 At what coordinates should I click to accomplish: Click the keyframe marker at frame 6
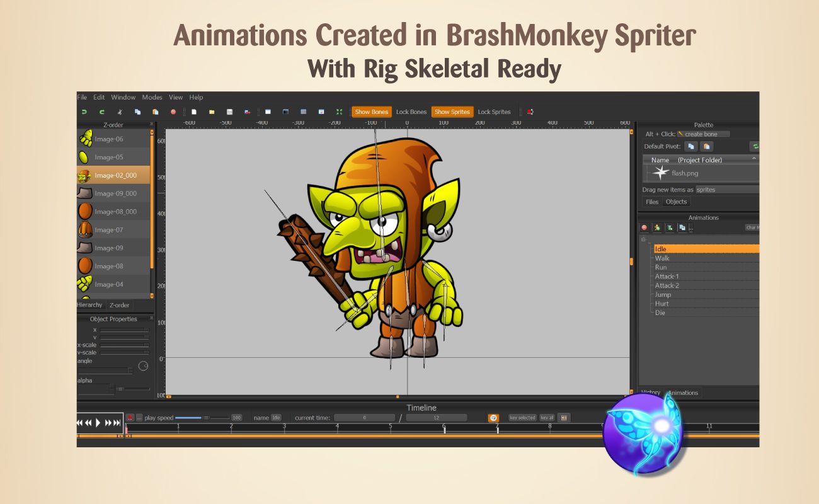(444, 429)
